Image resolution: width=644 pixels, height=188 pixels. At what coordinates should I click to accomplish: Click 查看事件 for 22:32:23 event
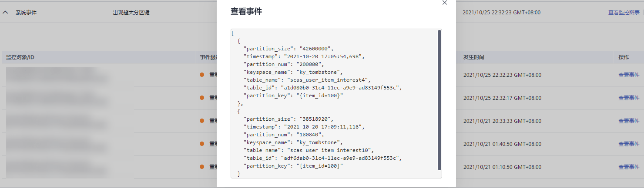629,75
